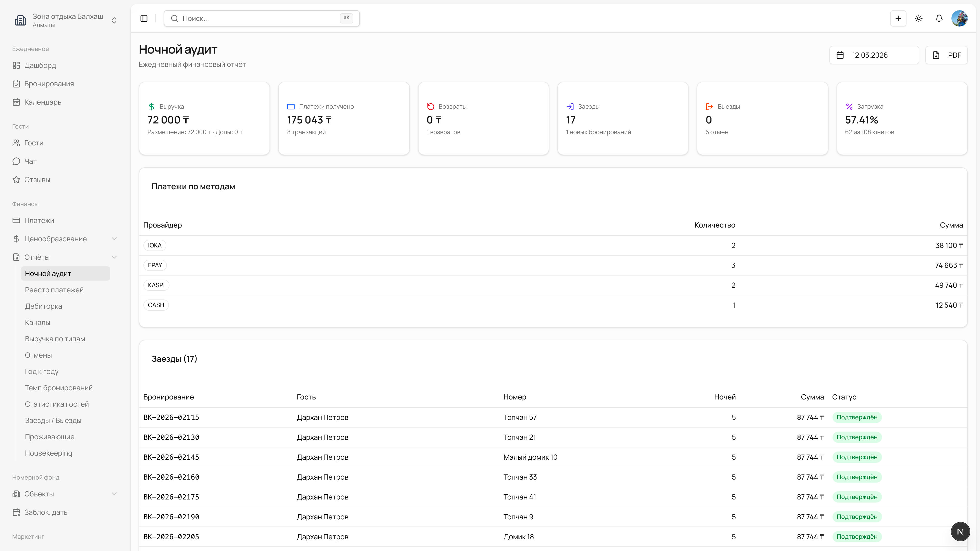Open notifications bell icon
Viewport: 980px width, 551px height.
(939, 18)
